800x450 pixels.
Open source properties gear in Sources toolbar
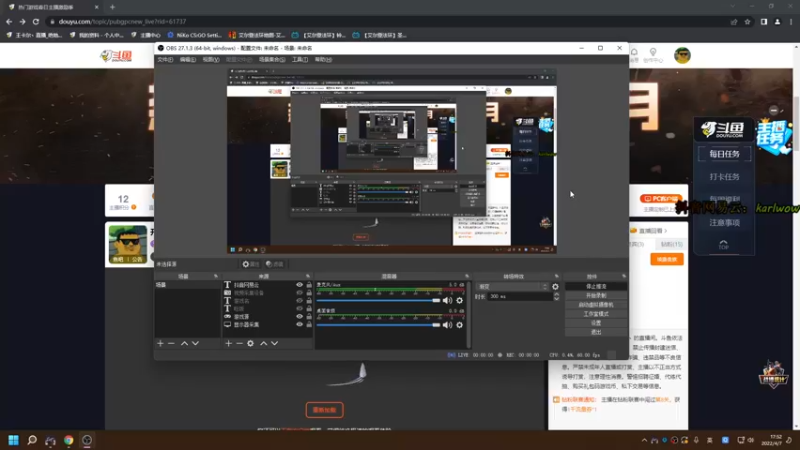251,343
